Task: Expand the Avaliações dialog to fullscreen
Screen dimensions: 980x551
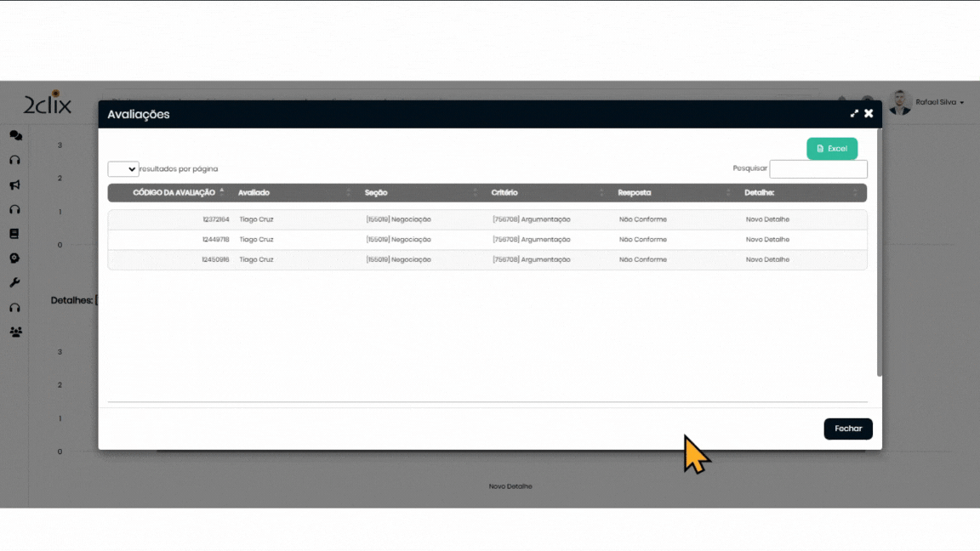Action: (854, 113)
